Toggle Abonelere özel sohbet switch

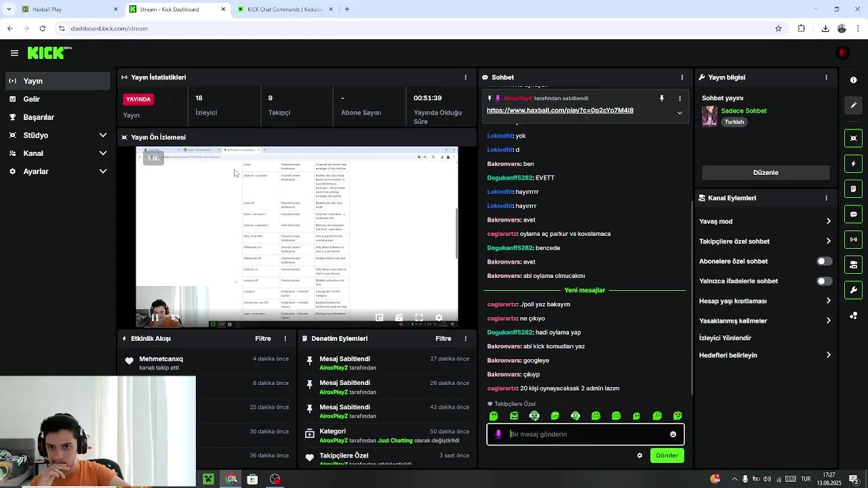824,261
